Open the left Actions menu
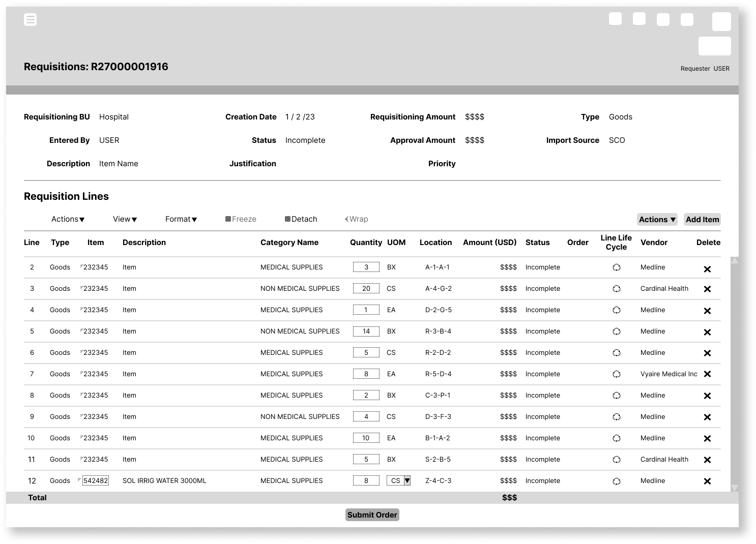This screenshot has width=756, height=544. tap(68, 219)
